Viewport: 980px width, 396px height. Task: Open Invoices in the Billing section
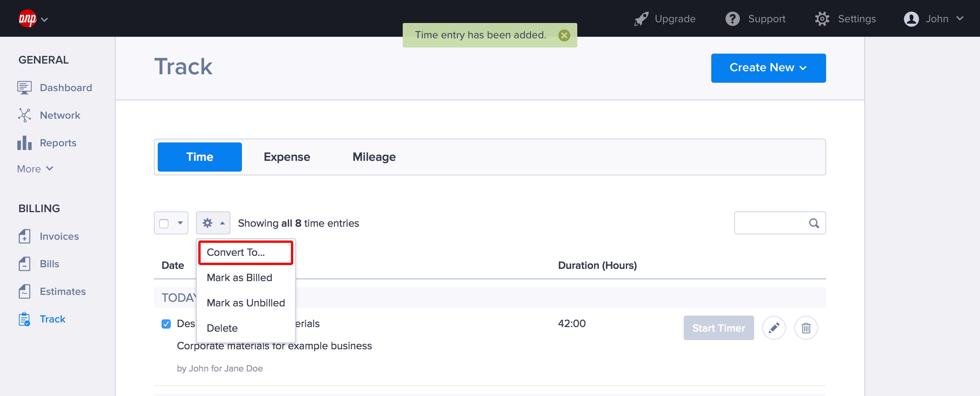click(59, 236)
